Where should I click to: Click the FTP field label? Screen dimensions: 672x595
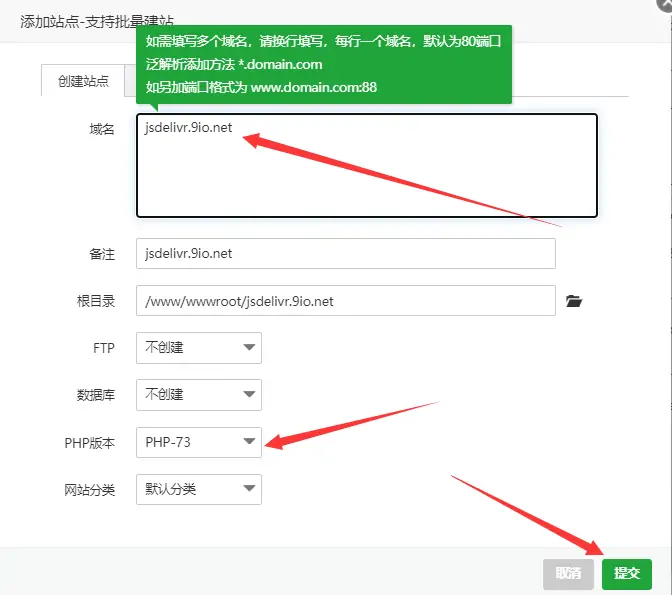(x=104, y=348)
